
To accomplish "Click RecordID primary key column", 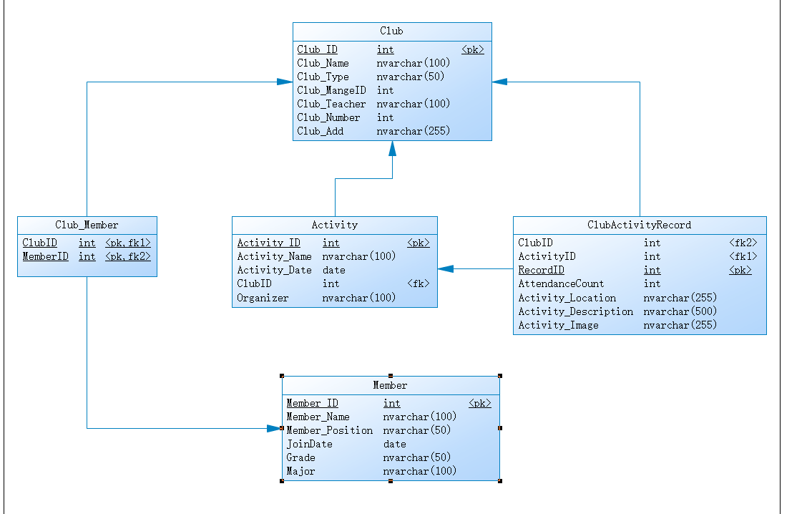I will click(541, 270).
